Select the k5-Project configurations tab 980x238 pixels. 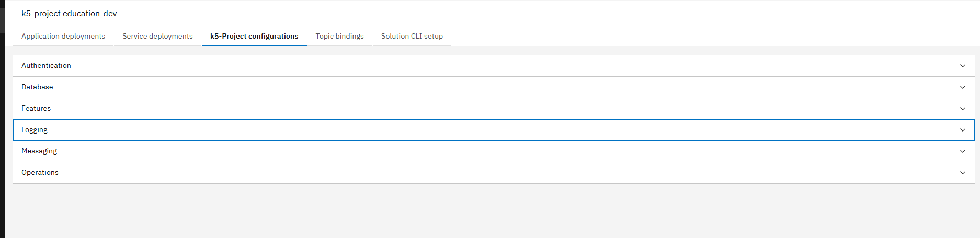point(254,37)
